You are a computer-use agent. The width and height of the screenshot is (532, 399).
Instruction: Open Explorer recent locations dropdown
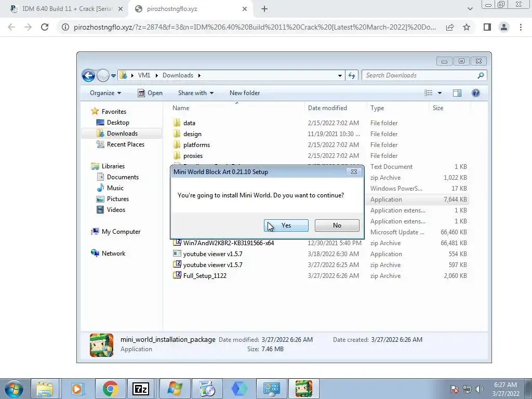pyautogui.click(x=113, y=76)
